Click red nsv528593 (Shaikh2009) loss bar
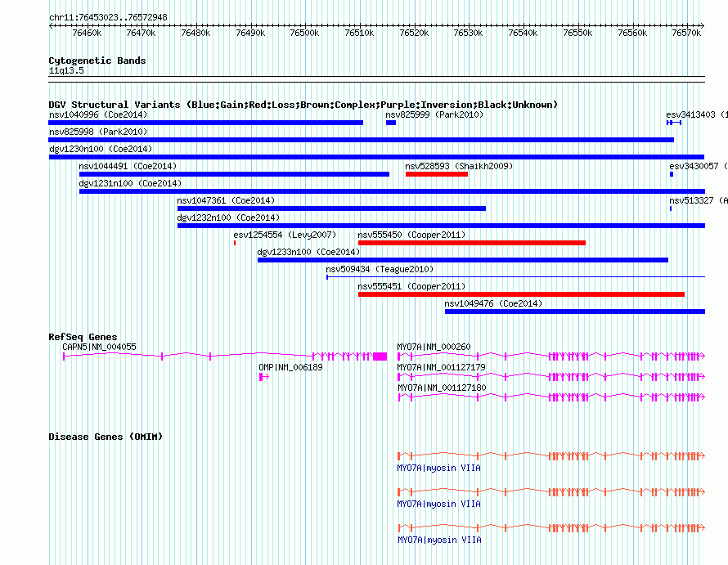728x565 pixels. [437, 174]
